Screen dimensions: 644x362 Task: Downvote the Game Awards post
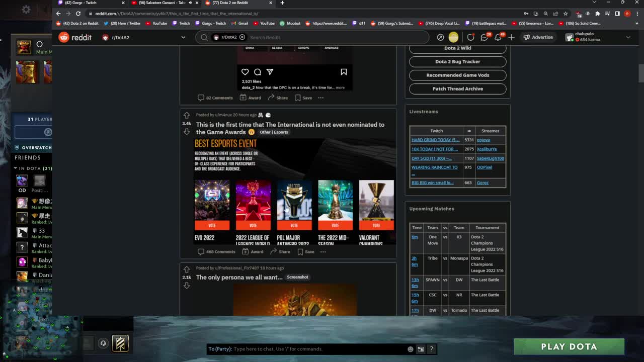tap(187, 132)
